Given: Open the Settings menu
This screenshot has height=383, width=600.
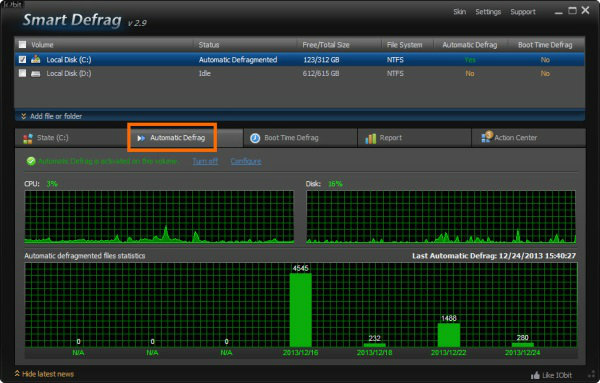Looking at the screenshot, I should pyautogui.click(x=488, y=12).
